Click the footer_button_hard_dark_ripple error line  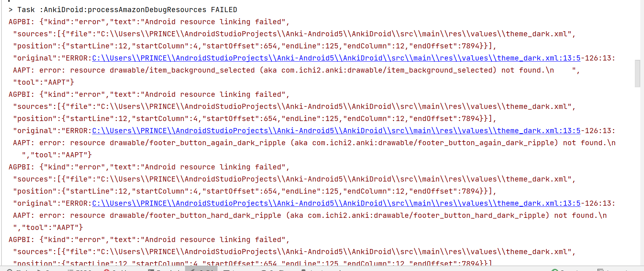coord(257,215)
